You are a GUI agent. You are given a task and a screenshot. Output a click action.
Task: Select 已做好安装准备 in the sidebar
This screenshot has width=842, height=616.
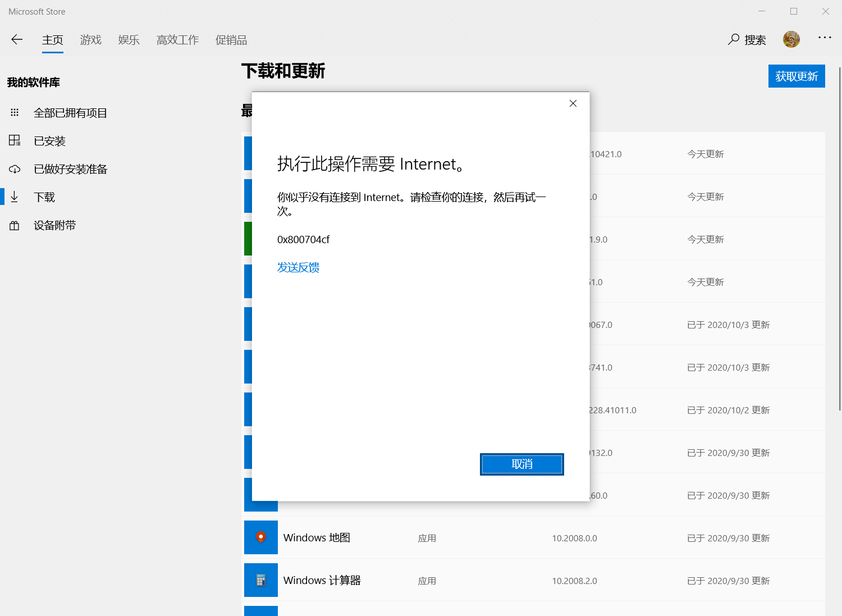(70, 169)
